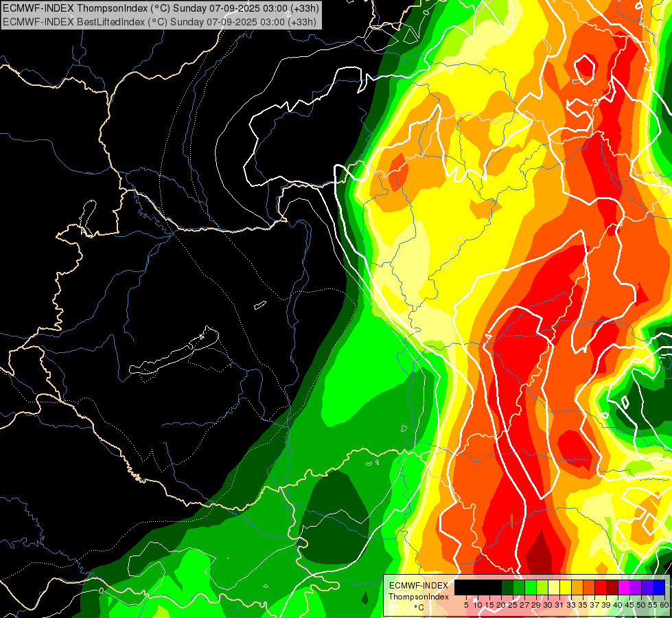Click the legend scale value 45
This screenshot has height=618, width=672.
click(629, 605)
